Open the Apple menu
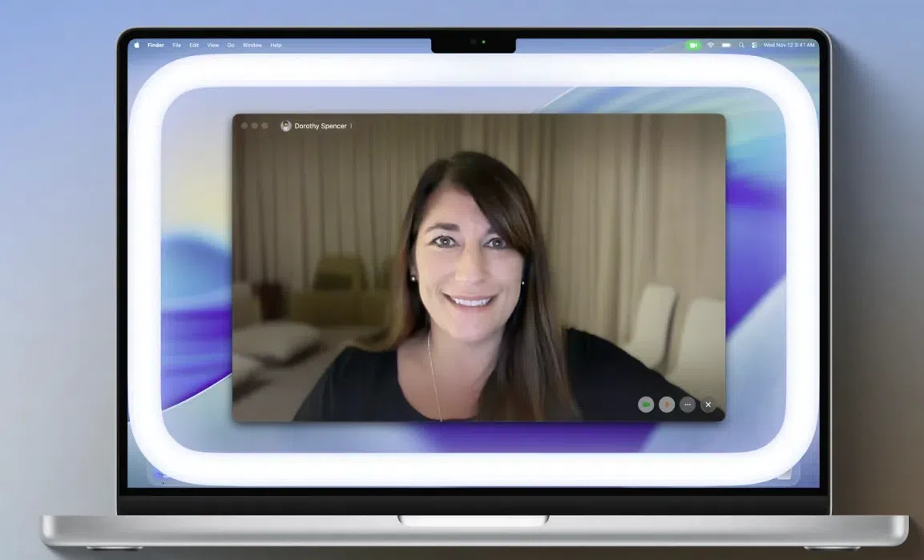This screenshot has width=924, height=560. click(137, 45)
